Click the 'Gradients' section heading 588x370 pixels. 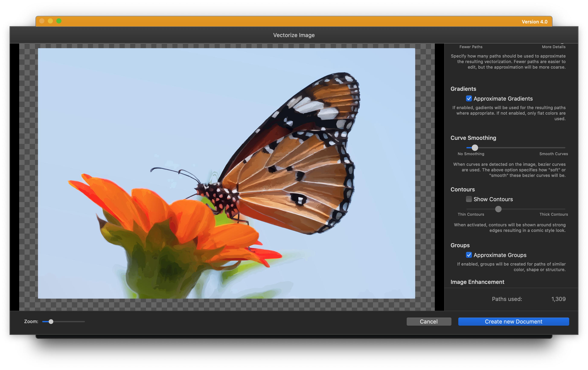pos(463,89)
